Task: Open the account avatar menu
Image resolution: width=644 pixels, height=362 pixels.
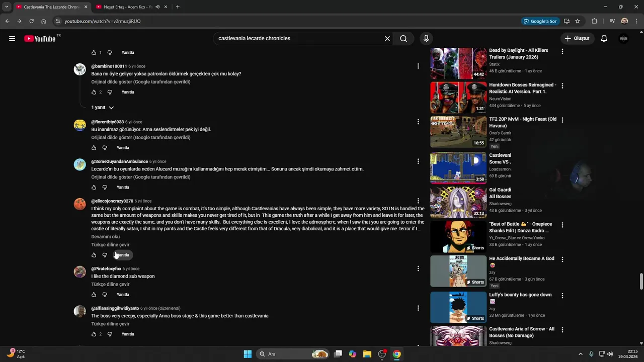Action: tap(623, 39)
